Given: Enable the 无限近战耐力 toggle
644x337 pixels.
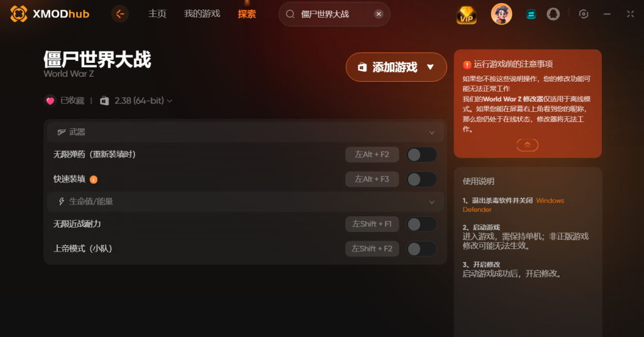Looking at the screenshot, I should [x=421, y=224].
